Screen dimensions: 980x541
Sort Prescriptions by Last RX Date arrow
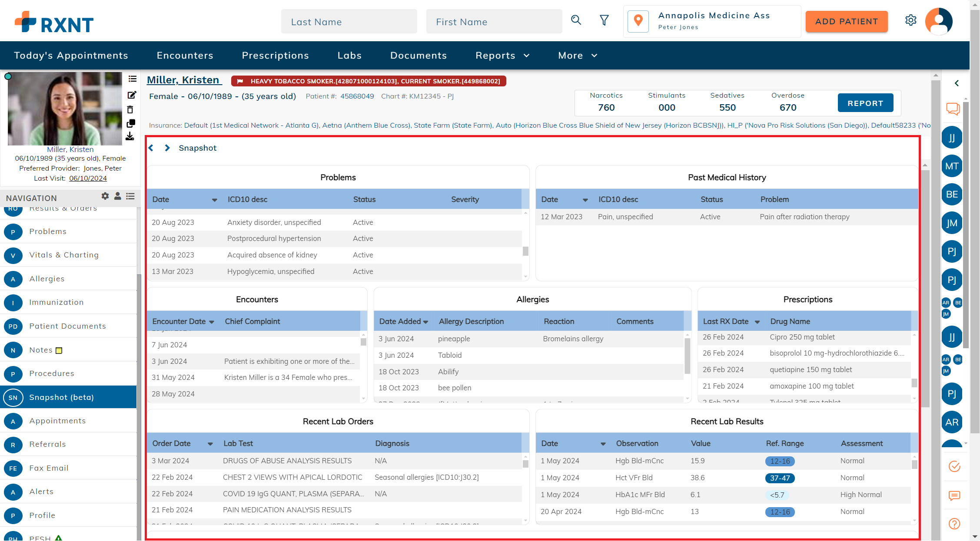pyautogui.click(x=757, y=322)
